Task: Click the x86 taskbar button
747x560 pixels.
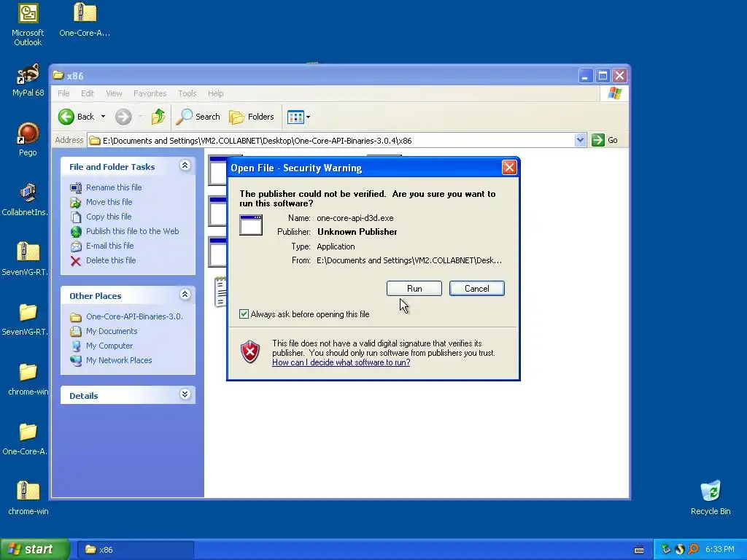Action: [x=136, y=550]
